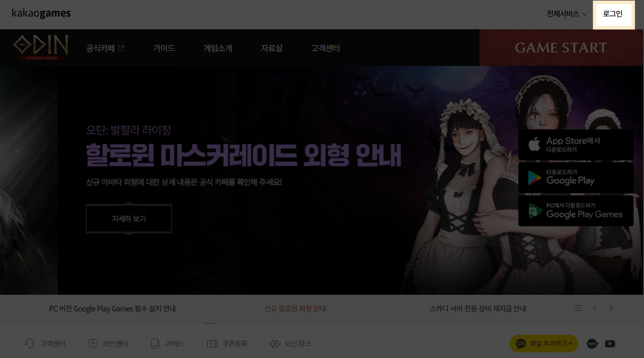Open the 가이드 top menu
Image resolution: width=644 pixels, height=358 pixels.
pos(164,48)
